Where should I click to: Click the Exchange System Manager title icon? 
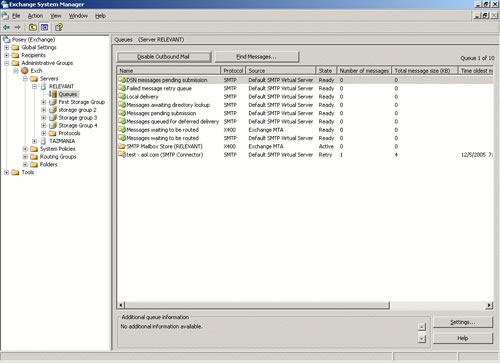click(x=4, y=4)
